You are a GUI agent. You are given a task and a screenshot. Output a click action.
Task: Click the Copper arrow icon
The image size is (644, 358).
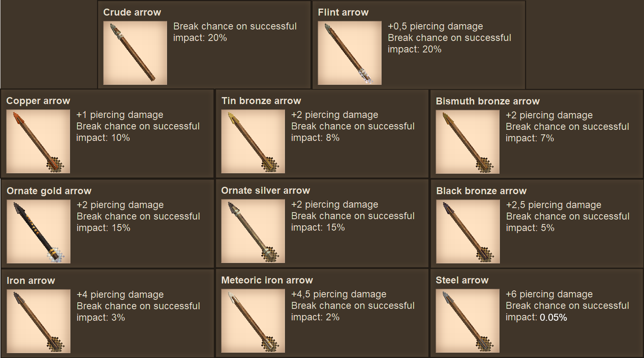[38, 141]
